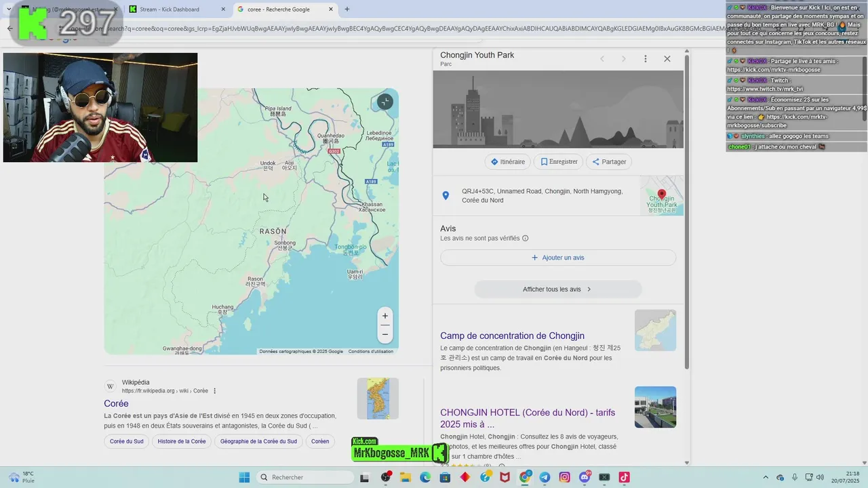The image size is (868, 488).
Task: Select the Histoire de la Corée chip
Action: coord(182,441)
